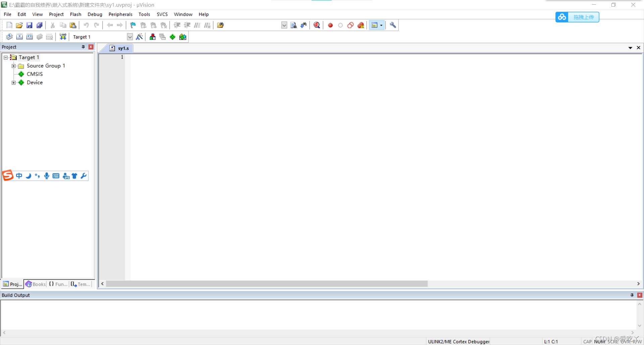The image size is (644, 345).
Task: Click the Incremental Find icon
Action: pyautogui.click(x=304, y=25)
